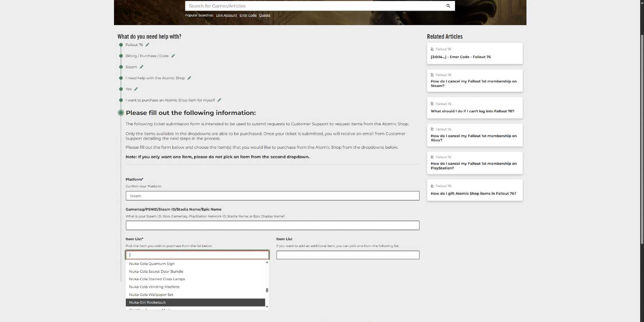The width and height of the screenshot is (644, 322).
Task: Click the Gamertag/Steam ID input field
Action: tap(272, 226)
